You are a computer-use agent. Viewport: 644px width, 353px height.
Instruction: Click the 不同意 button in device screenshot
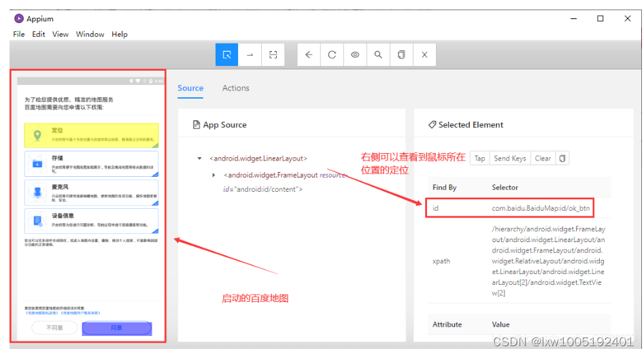pos(54,328)
